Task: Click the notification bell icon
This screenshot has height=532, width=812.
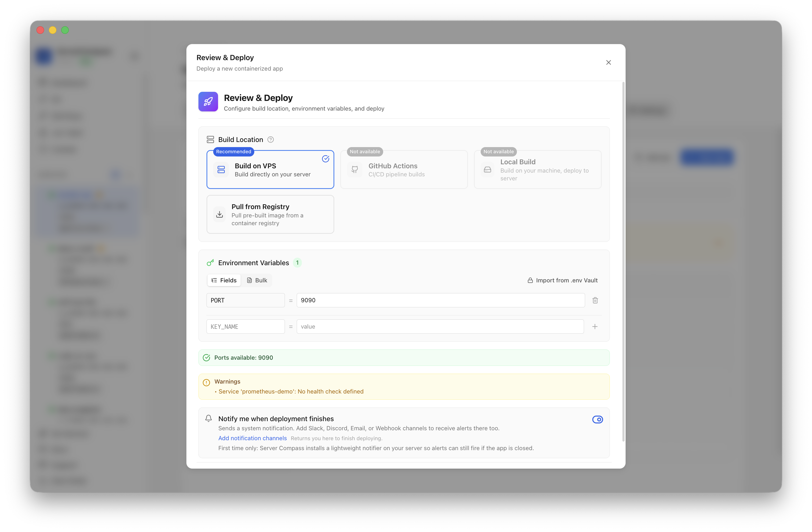Action: (208, 418)
